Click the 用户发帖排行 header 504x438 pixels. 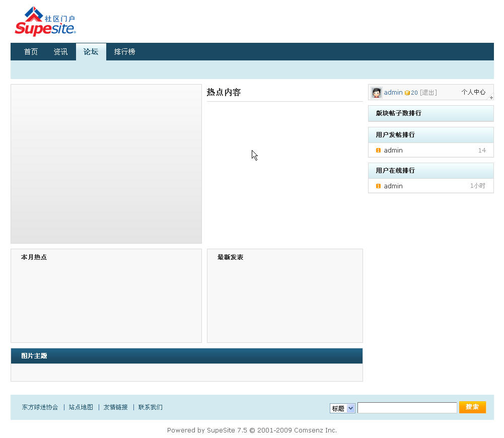(430, 134)
